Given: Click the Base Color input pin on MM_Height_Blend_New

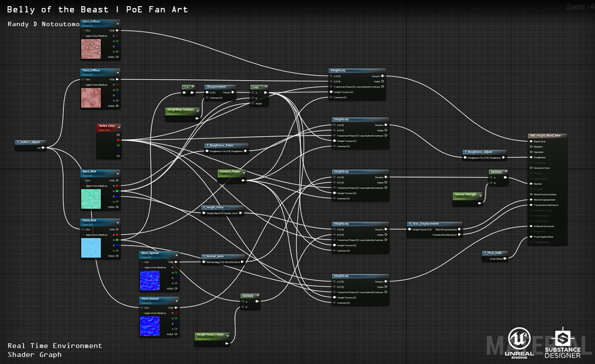Looking at the screenshot, I should (531, 141).
